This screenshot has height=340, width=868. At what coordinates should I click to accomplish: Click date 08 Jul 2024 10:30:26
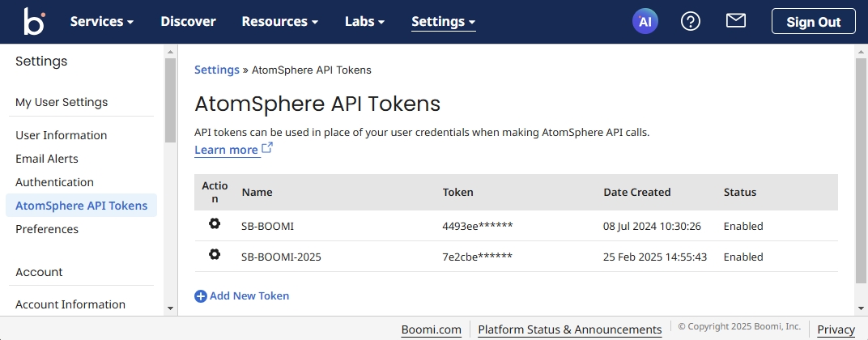coord(652,227)
